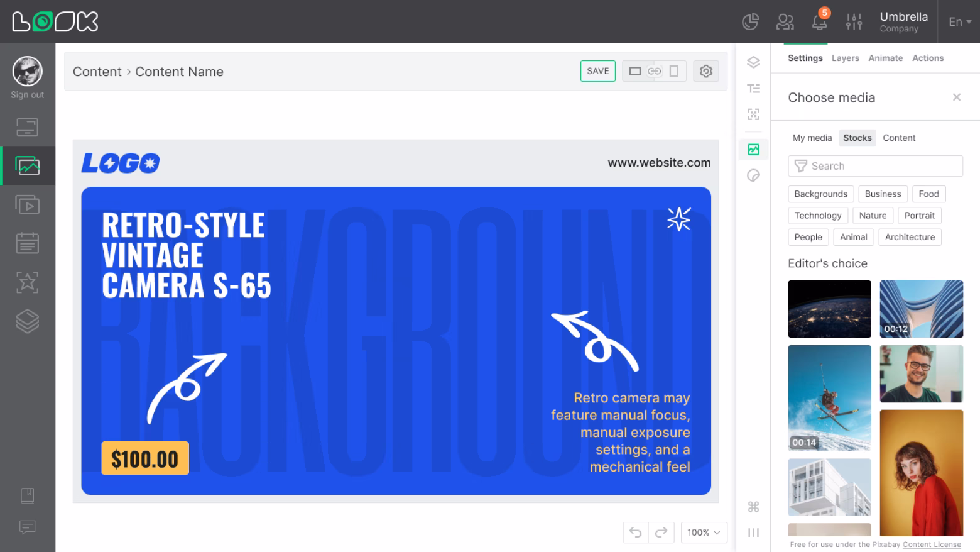Open the Pixabay Content License link

coord(932,544)
